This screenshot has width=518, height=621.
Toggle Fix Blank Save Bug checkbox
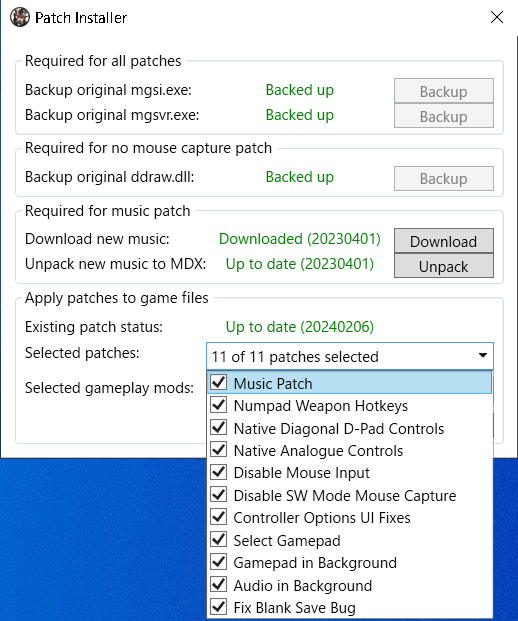[x=219, y=607]
